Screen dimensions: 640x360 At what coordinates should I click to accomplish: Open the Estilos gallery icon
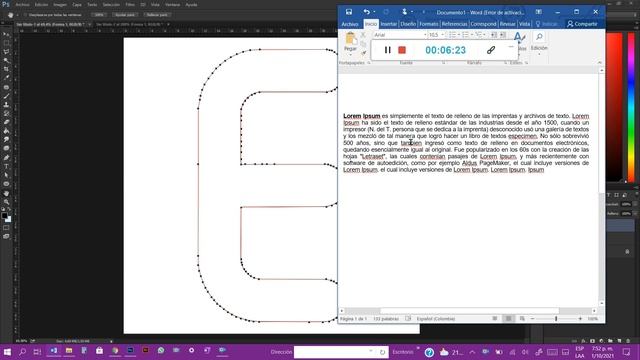519,38
